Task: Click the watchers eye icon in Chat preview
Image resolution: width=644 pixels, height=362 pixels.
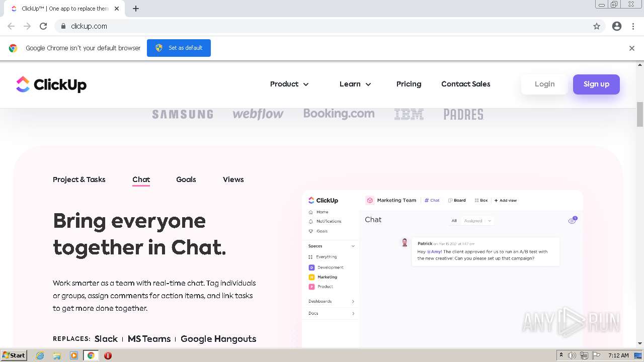Action: point(573,220)
